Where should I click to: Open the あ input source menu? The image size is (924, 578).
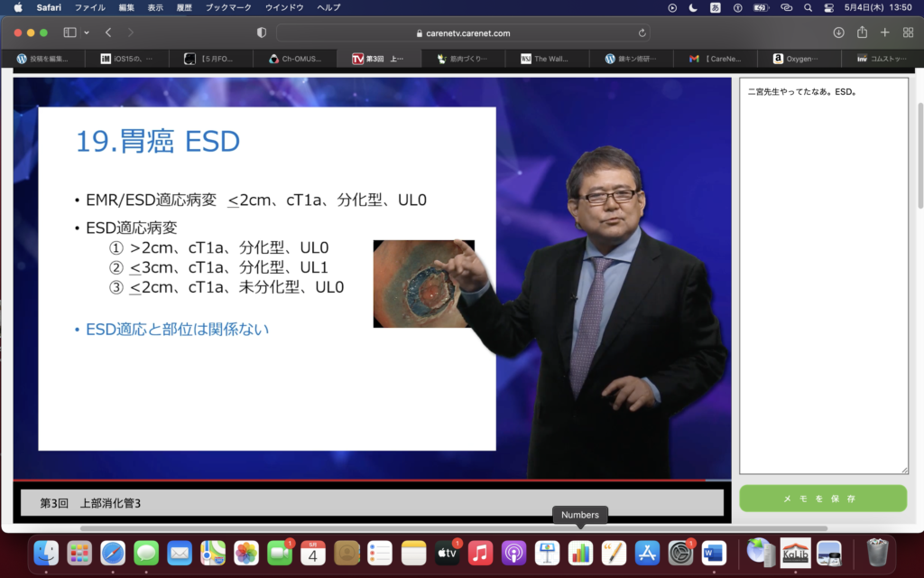(x=716, y=7)
